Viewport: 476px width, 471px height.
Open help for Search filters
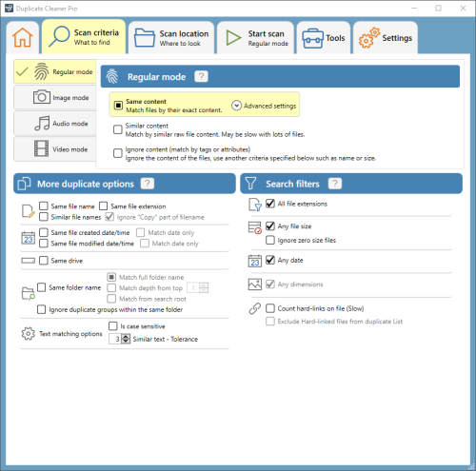point(335,184)
